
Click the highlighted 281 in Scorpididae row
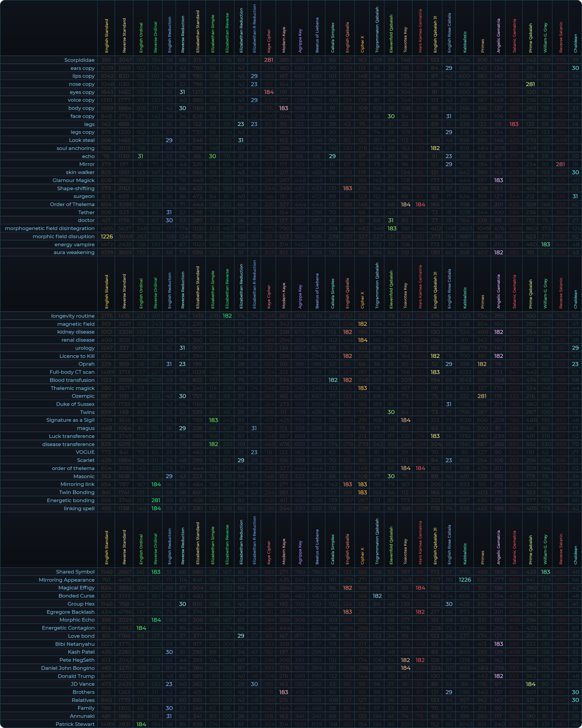(x=269, y=60)
